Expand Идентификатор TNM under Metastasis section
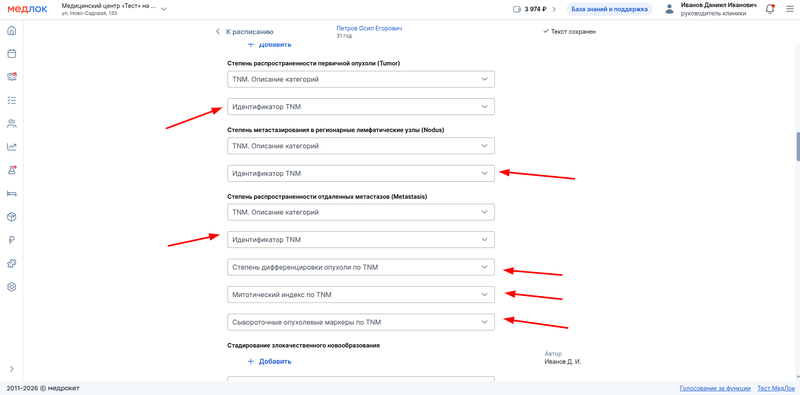Viewport: 800px width, 395px height. click(361, 239)
